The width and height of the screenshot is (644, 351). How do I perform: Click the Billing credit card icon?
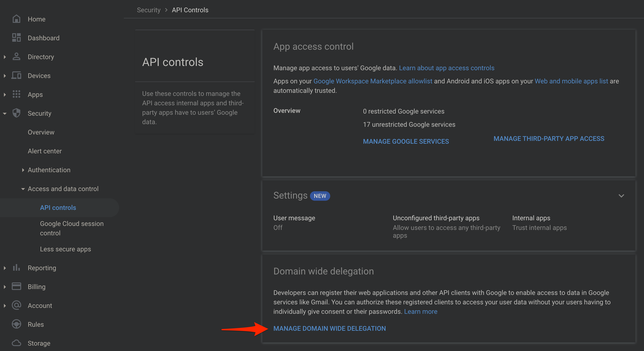(16, 286)
